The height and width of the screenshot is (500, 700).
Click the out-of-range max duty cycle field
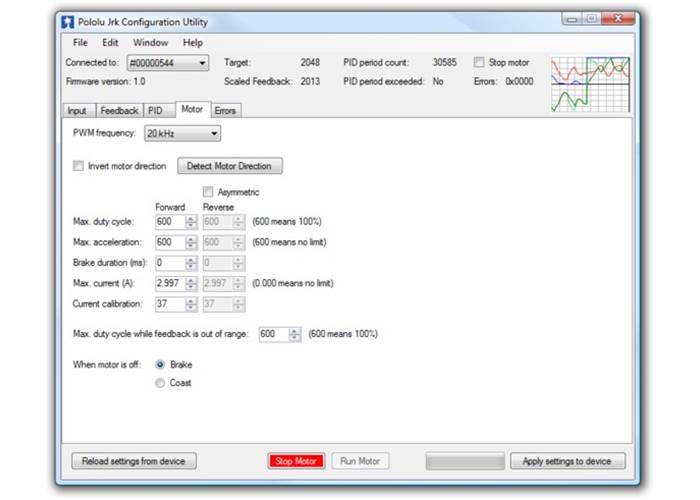point(273,334)
